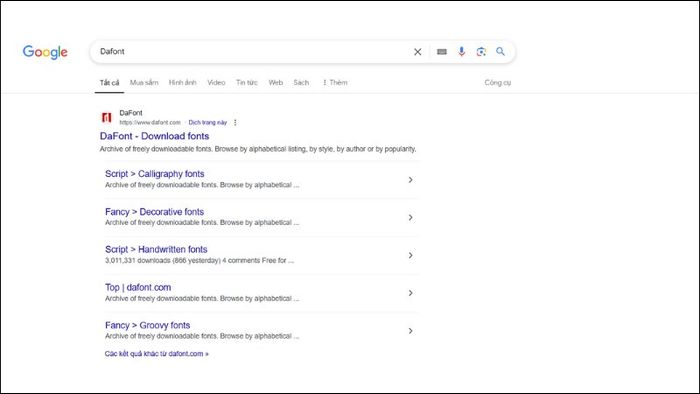Click Các kết quả khác từ dafont.com
Viewport: 700px width, 394px height.
coord(157,354)
